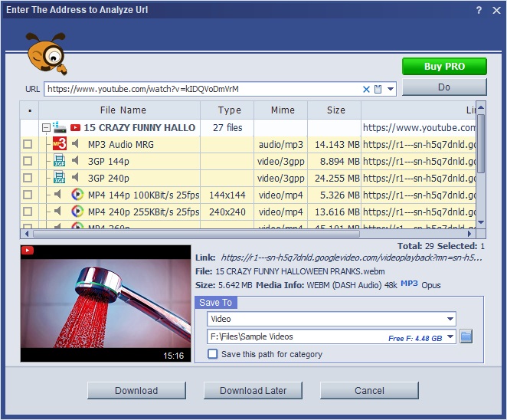Click the Cancel button

point(369,391)
